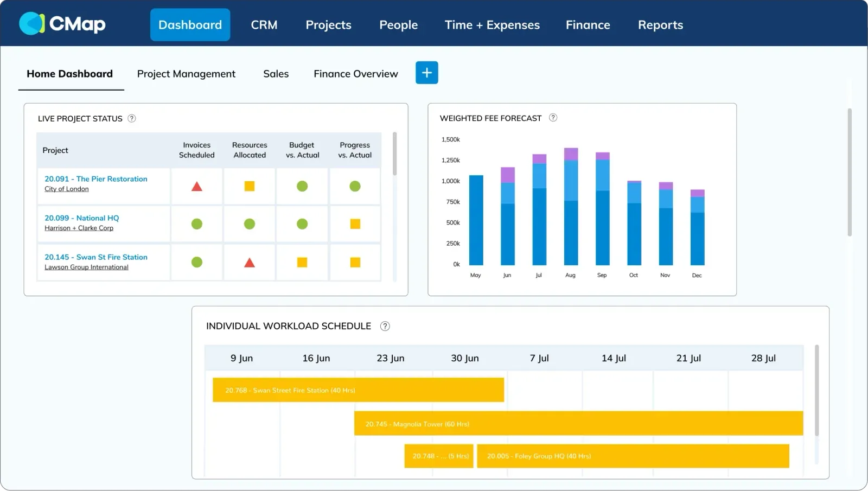Click the CMap logo icon
868x491 pixels.
point(32,23)
